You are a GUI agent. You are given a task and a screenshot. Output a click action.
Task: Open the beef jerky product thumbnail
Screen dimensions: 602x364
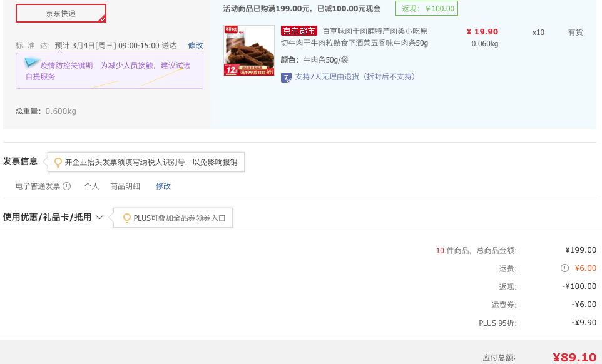[x=249, y=51]
